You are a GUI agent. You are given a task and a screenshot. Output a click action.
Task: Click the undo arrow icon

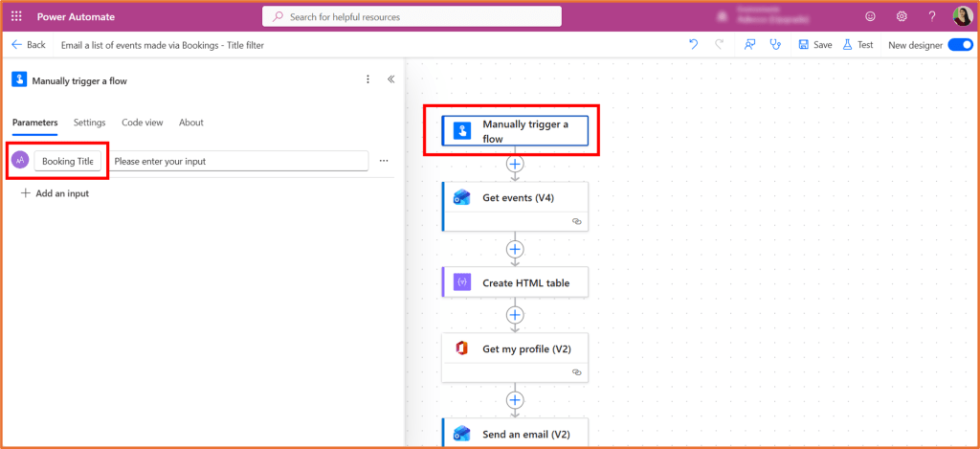694,44
